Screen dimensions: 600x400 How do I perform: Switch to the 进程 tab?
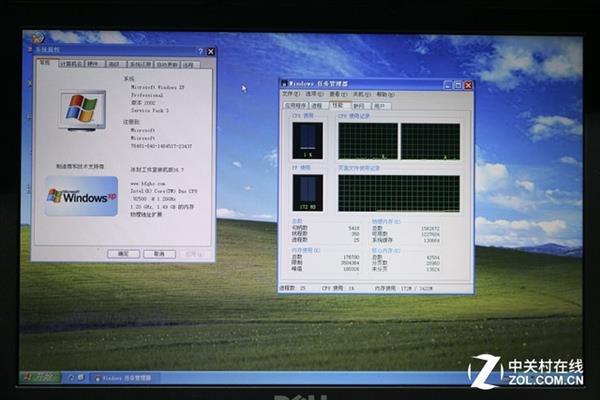(317, 104)
